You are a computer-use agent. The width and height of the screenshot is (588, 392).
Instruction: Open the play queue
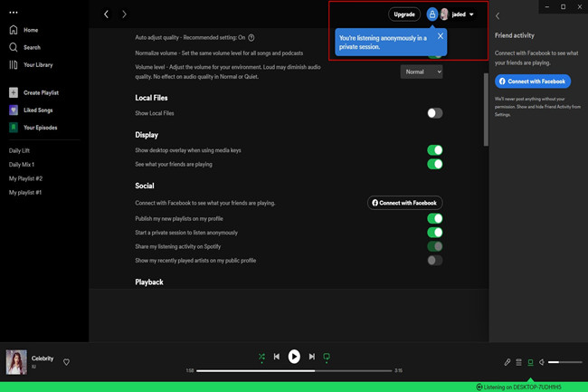tap(518, 362)
